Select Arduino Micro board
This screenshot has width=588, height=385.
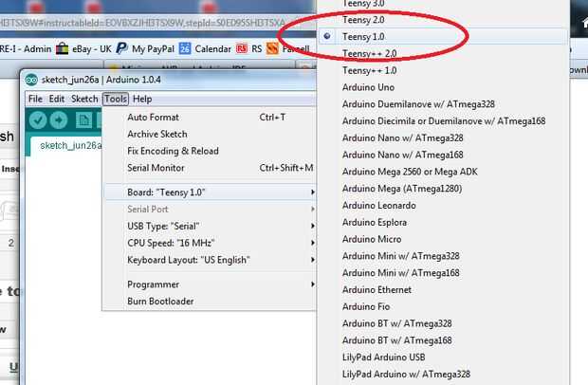click(x=443, y=239)
